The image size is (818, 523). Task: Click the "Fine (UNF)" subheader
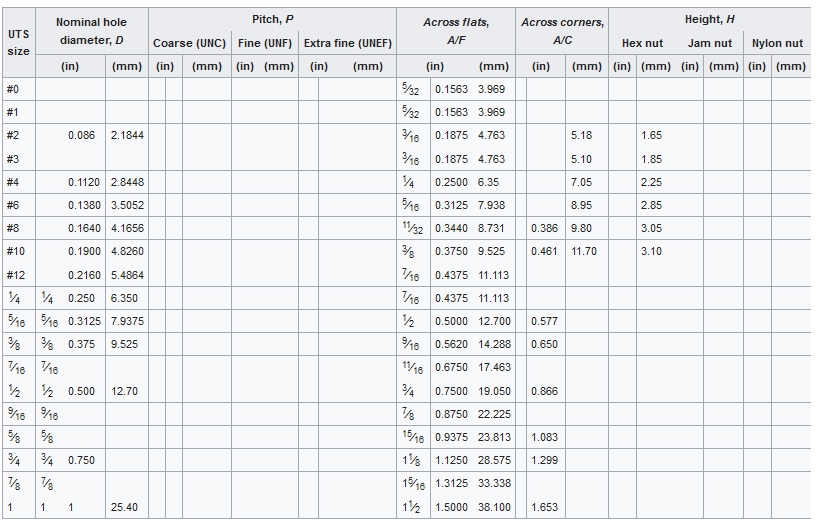pyautogui.click(x=265, y=44)
